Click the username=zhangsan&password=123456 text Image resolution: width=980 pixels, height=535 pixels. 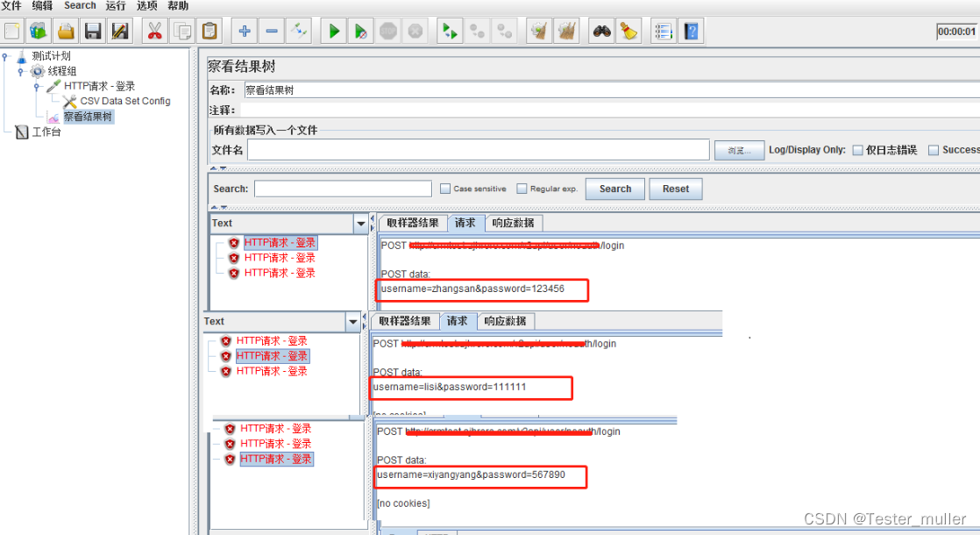(472, 289)
